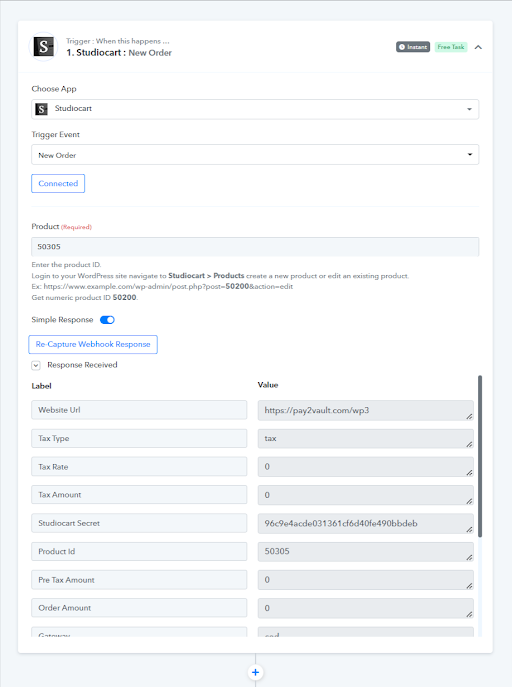
Task: Click the response list vertical scrollbar
Action: click(x=480, y=456)
